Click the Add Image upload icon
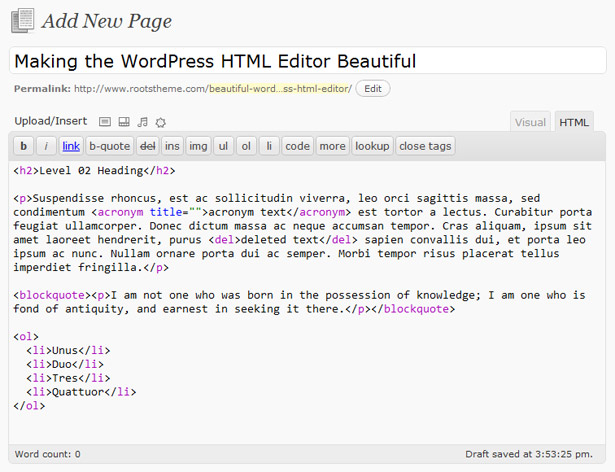 tap(105, 122)
